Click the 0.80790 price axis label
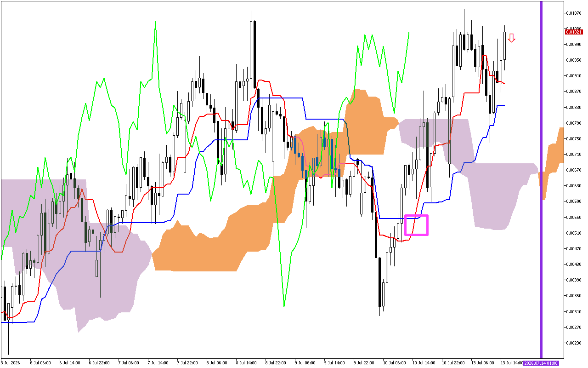 point(573,123)
